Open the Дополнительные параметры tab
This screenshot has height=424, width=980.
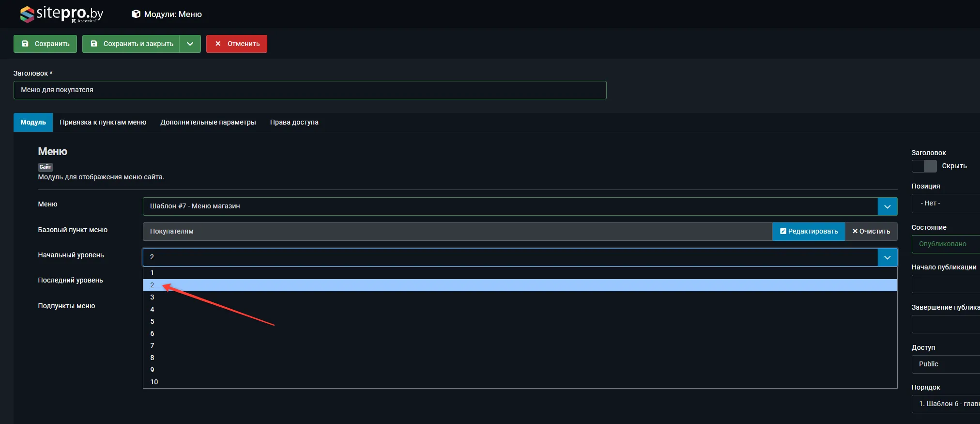(x=208, y=122)
